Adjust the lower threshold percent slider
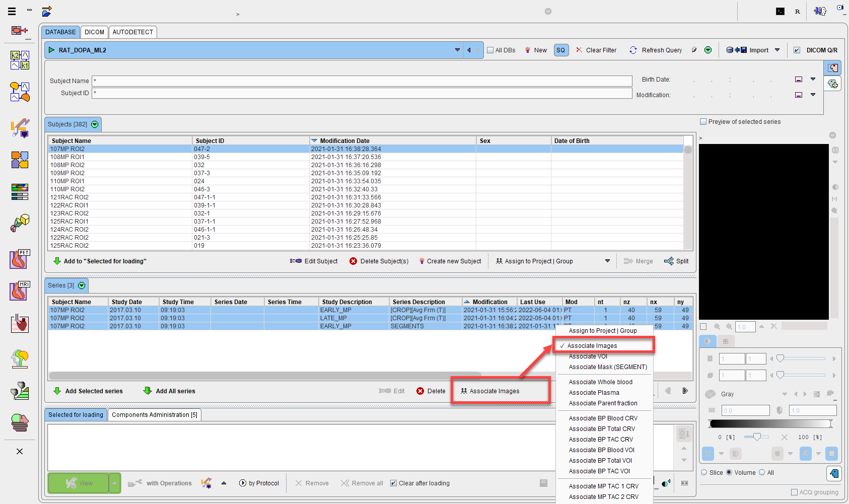Image resolution: width=849 pixels, height=504 pixels. 757,437
